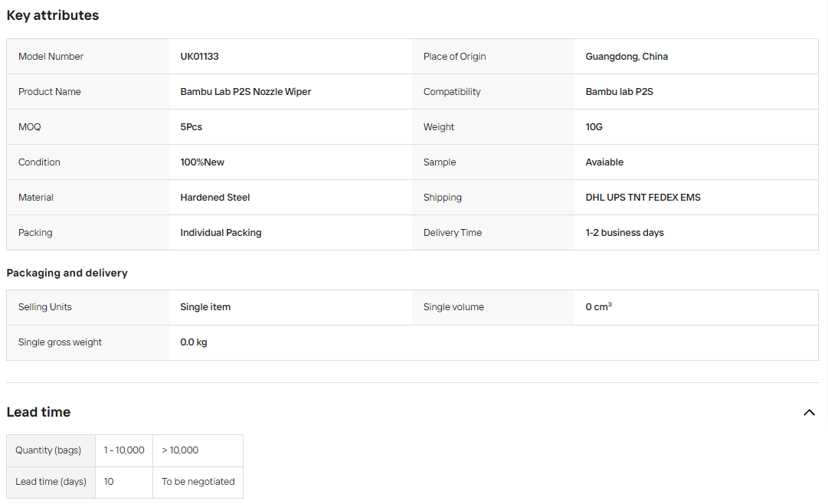Click the Single item selling units value
Screen dimensions: 828x504
205,307
